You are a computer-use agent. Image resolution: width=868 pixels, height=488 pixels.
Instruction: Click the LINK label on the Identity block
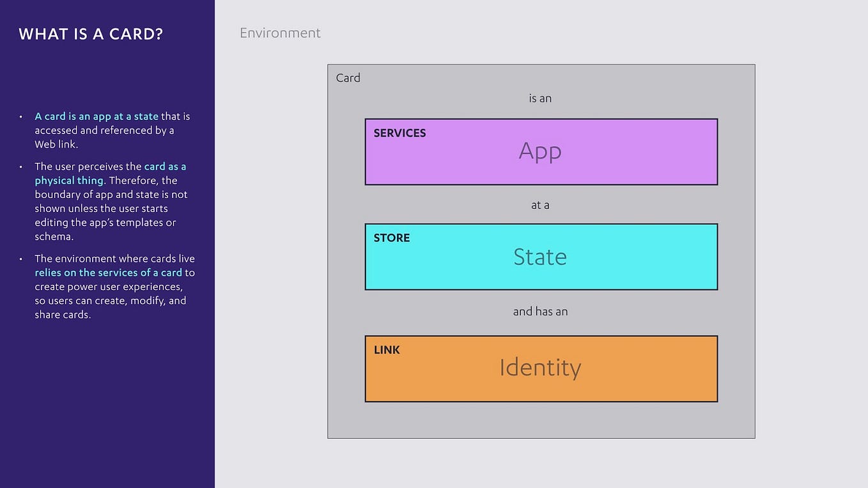[387, 350]
